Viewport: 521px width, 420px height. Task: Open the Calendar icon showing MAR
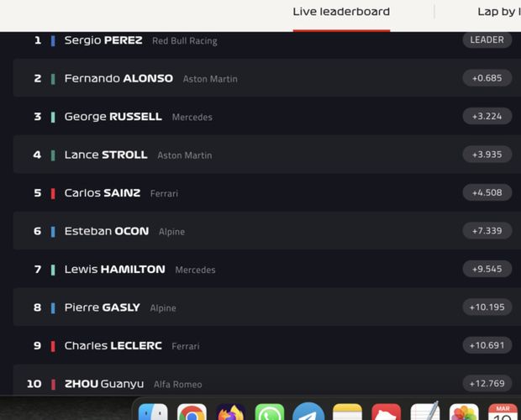click(x=503, y=412)
